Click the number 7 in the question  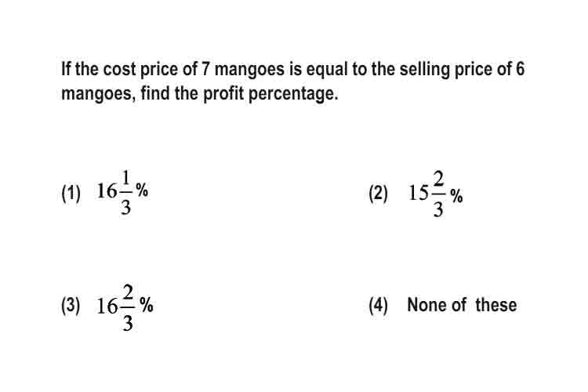[x=205, y=70]
